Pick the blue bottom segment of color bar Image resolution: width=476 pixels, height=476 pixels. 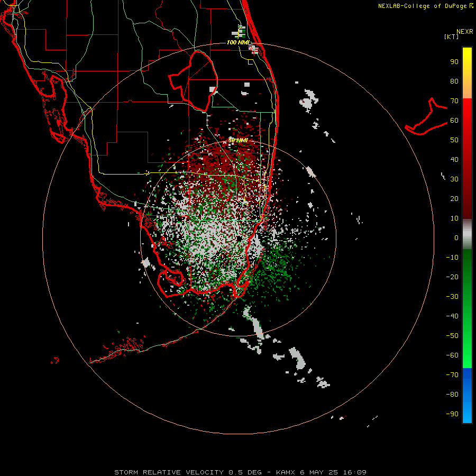(467, 396)
